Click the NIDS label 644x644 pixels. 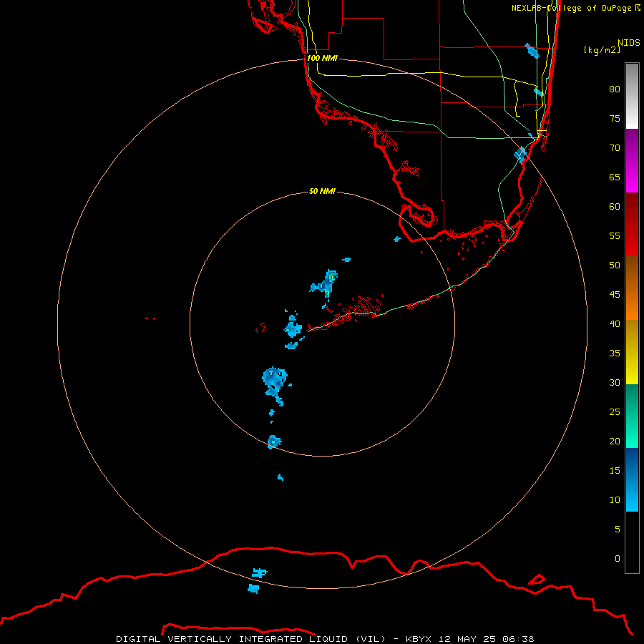tap(629, 43)
